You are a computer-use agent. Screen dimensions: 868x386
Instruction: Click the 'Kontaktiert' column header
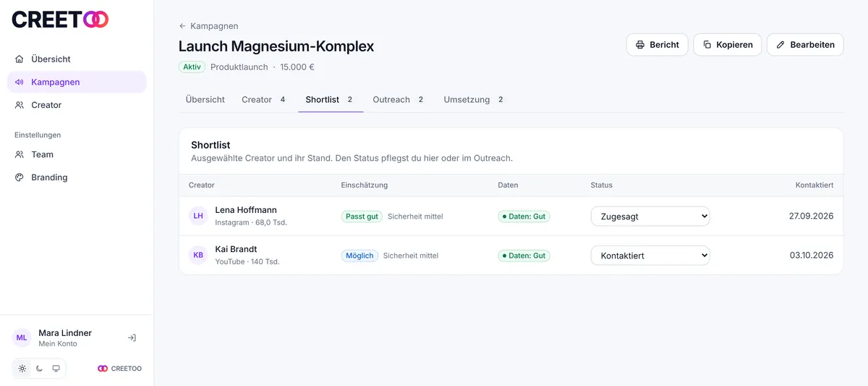click(x=814, y=185)
